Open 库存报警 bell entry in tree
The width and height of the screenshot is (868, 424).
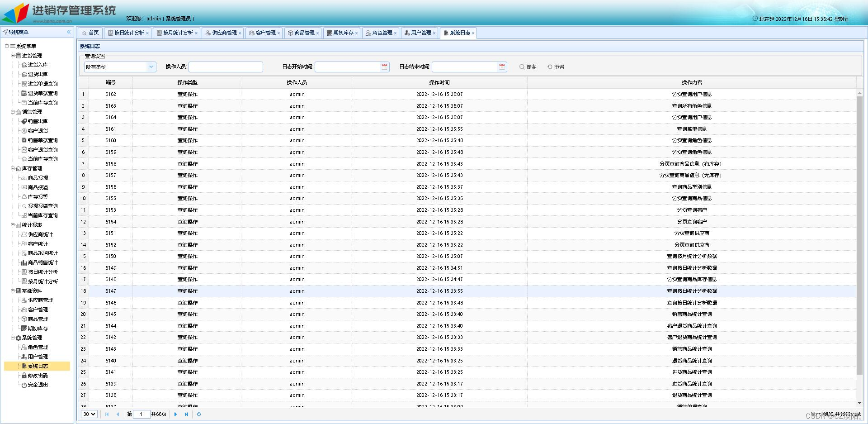point(38,197)
